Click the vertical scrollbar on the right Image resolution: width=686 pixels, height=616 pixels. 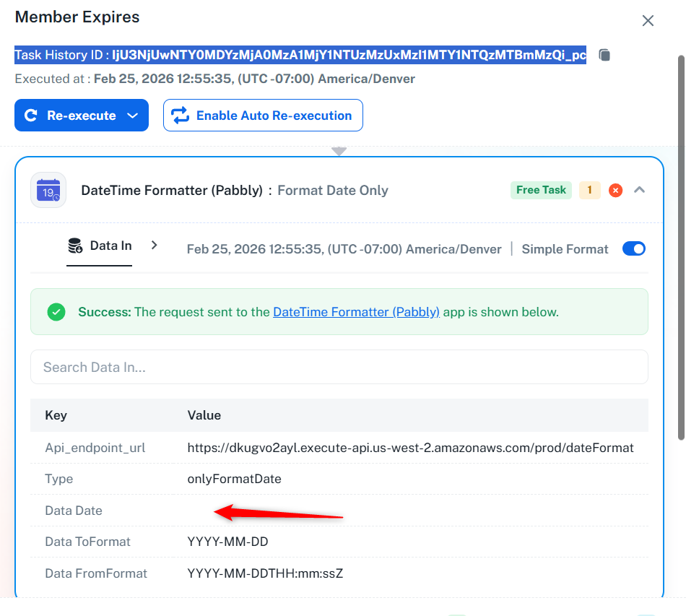(x=680, y=246)
